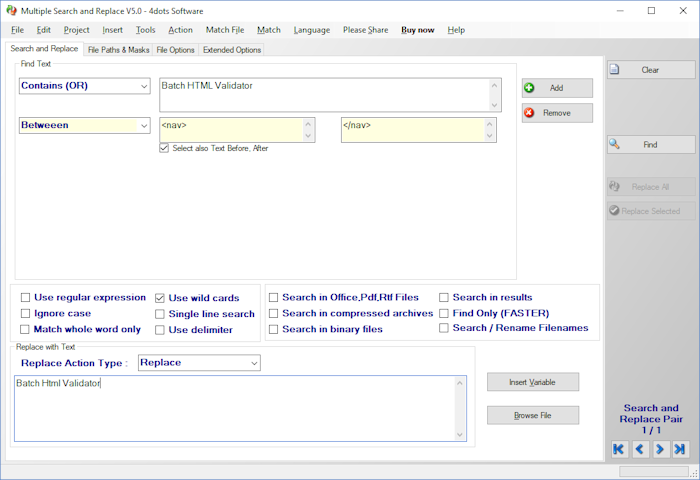Jump to last search and replace pair
This screenshot has width=700, height=480.
680,449
